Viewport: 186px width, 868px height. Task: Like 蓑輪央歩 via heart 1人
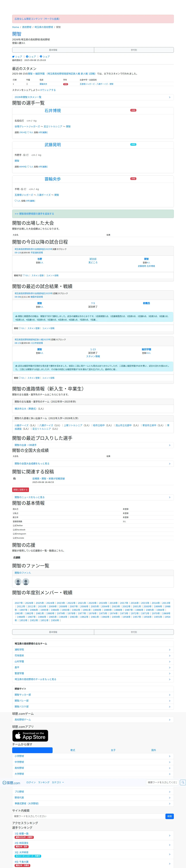pos(18,201)
